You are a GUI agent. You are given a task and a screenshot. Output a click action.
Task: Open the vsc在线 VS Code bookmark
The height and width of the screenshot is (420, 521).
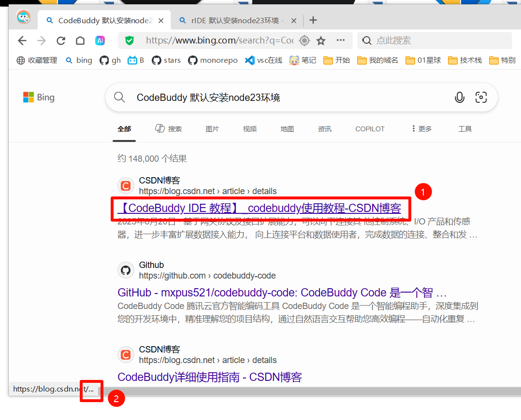click(x=263, y=60)
